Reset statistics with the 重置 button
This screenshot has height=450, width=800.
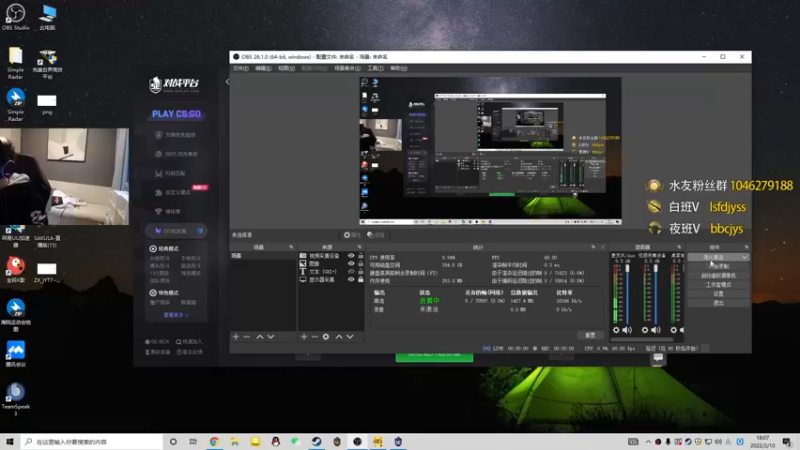coord(590,335)
